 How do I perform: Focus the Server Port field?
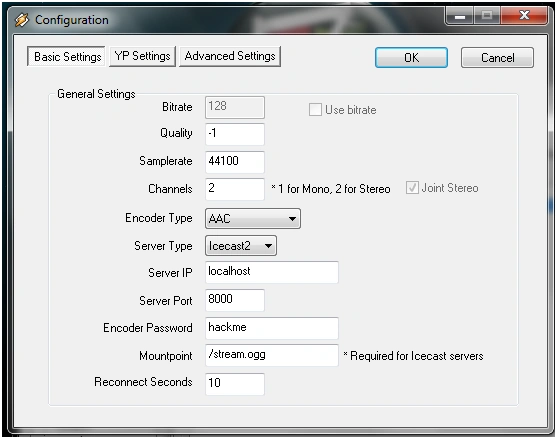(x=235, y=300)
